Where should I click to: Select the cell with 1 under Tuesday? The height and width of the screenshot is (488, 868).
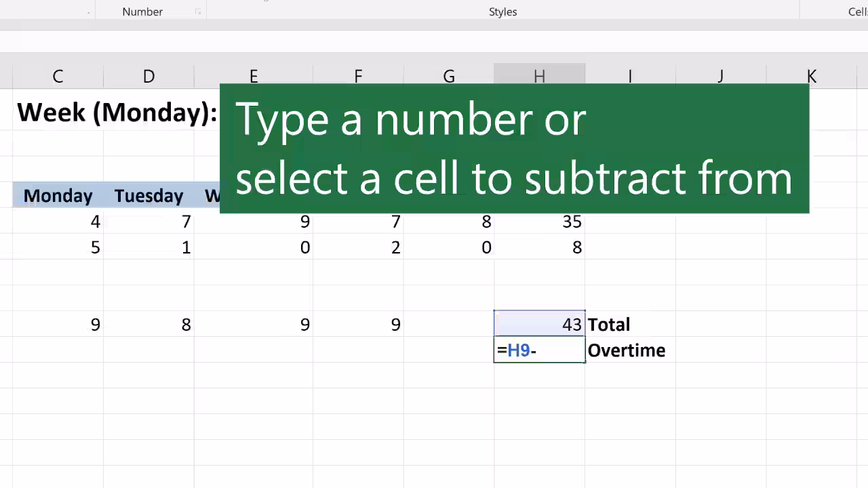click(149, 247)
